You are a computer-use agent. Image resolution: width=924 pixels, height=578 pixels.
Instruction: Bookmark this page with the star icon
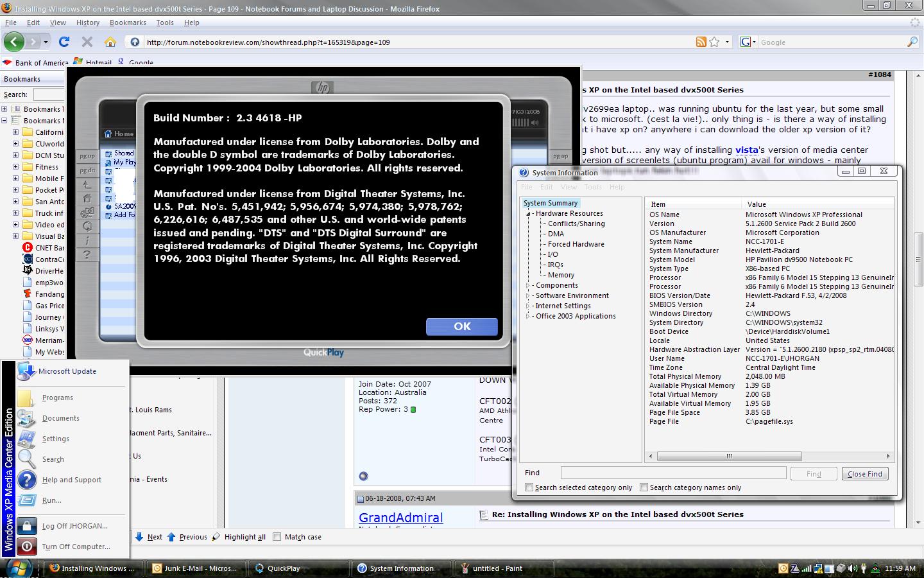(714, 42)
